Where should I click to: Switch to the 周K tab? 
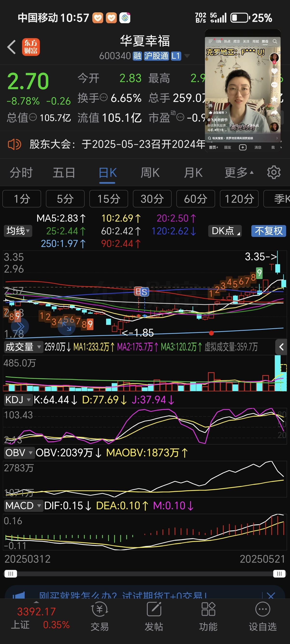(x=150, y=173)
